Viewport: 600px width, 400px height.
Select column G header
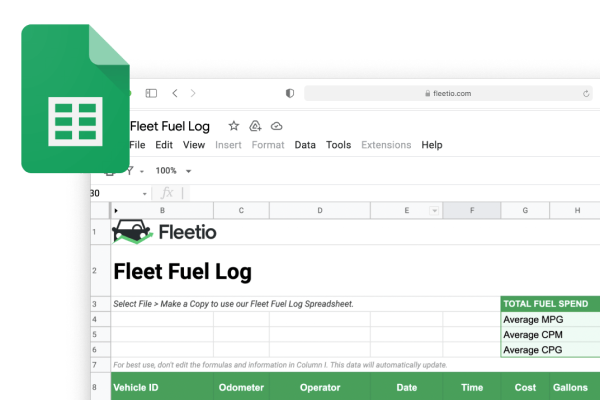click(x=525, y=211)
